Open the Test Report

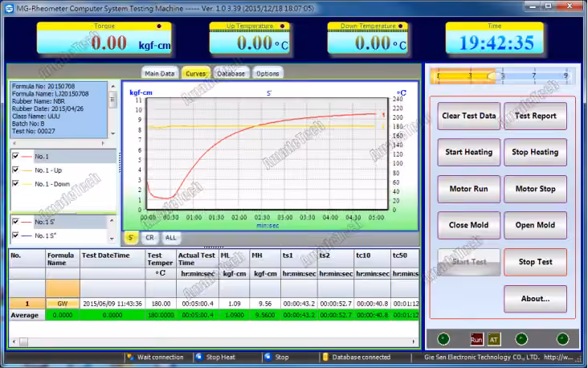click(x=535, y=116)
